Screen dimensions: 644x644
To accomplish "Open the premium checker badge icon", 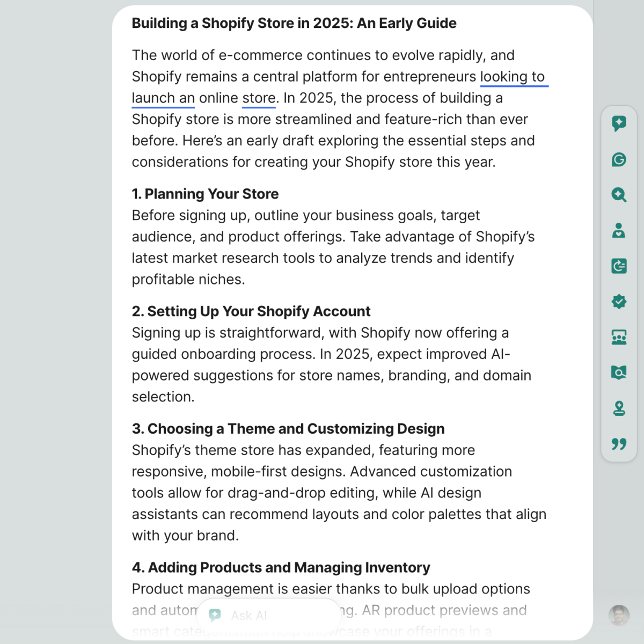I will 619,302.
